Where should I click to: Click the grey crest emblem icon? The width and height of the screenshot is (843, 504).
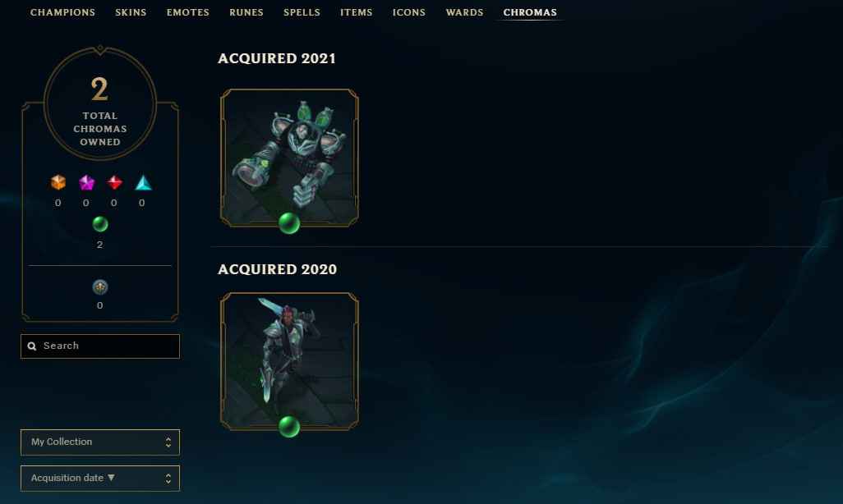point(100,287)
